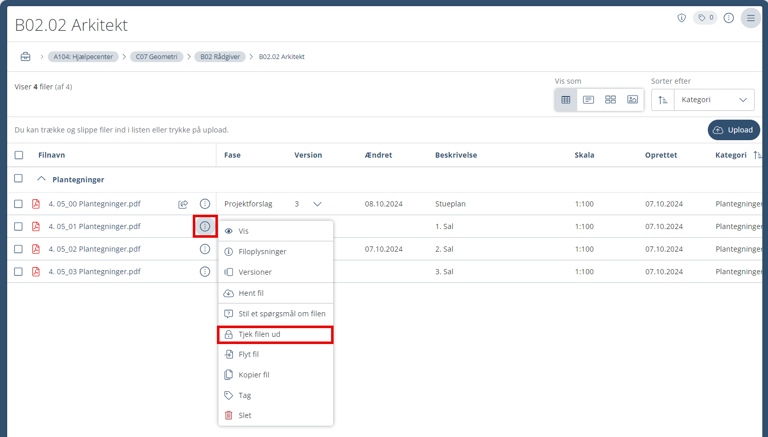Viewport: 768px width, 437px height.
Task: Click the home icon in breadcrumb
Action: [x=25, y=57]
